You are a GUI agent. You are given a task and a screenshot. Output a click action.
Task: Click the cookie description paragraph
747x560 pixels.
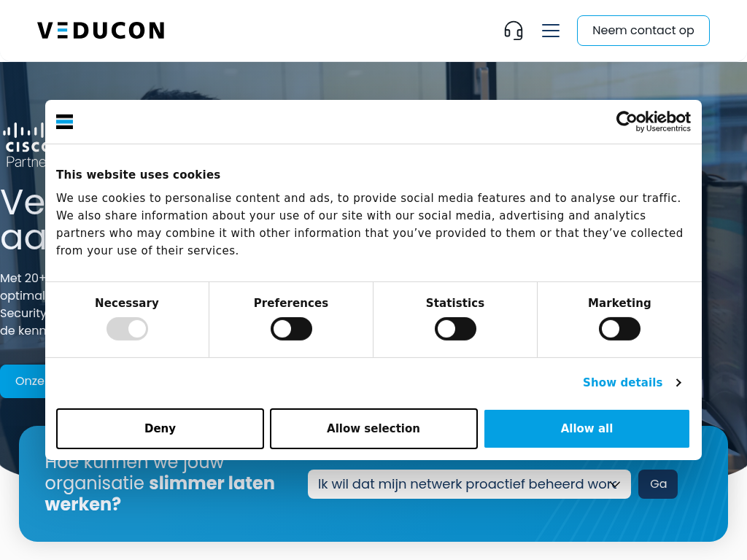(x=369, y=225)
